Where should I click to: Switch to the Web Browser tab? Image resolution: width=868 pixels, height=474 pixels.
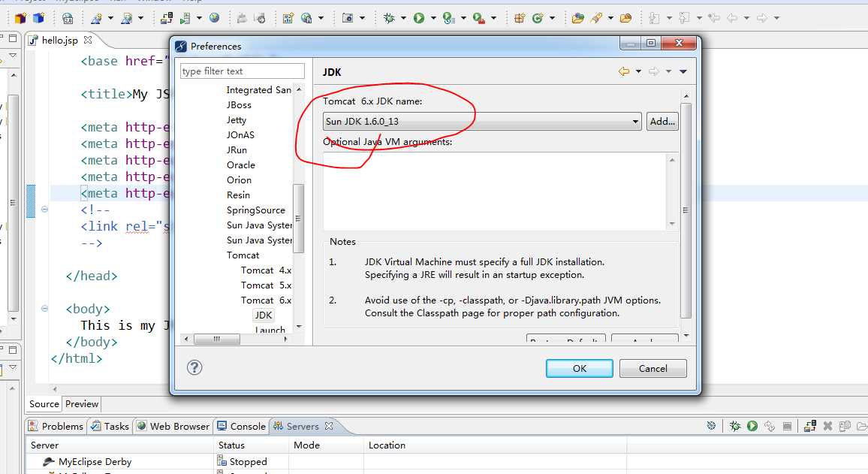(x=173, y=426)
